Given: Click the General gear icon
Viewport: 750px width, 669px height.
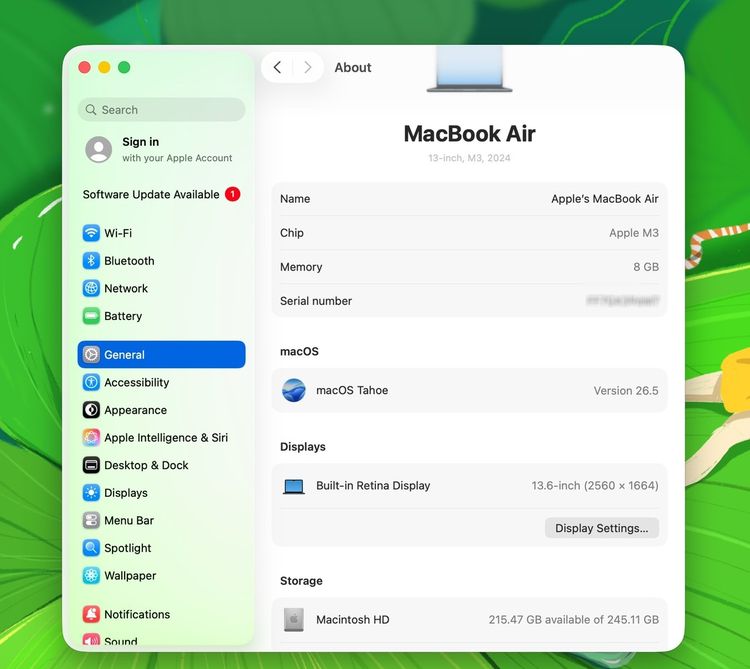Looking at the screenshot, I should coord(91,355).
